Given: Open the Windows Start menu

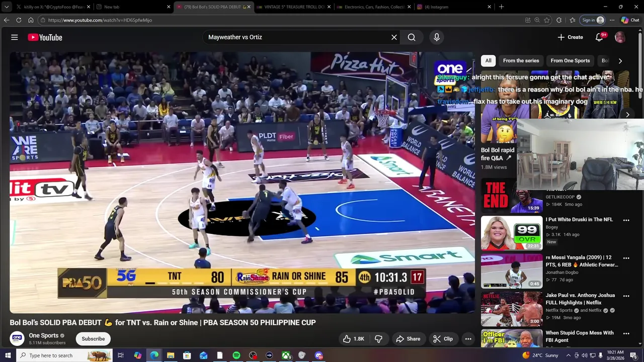Looking at the screenshot, I should [8, 355].
